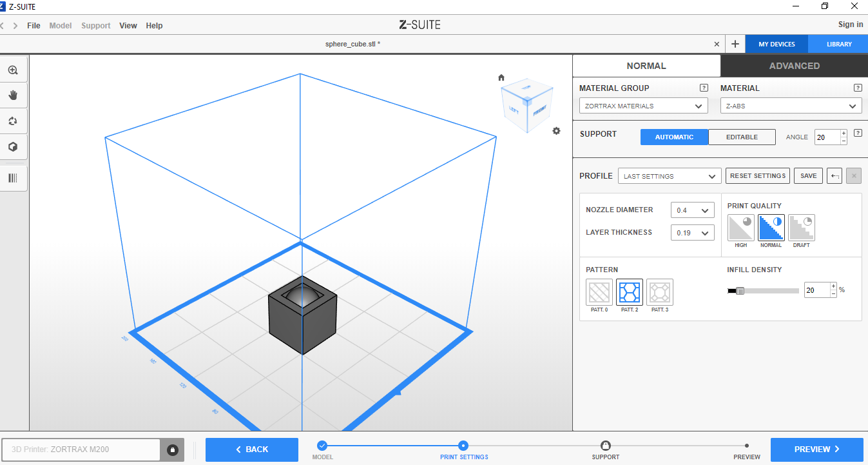Open the Layer Thickness dropdown
This screenshot has height=465, width=868.
pyautogui.click(x=693, y=233)
